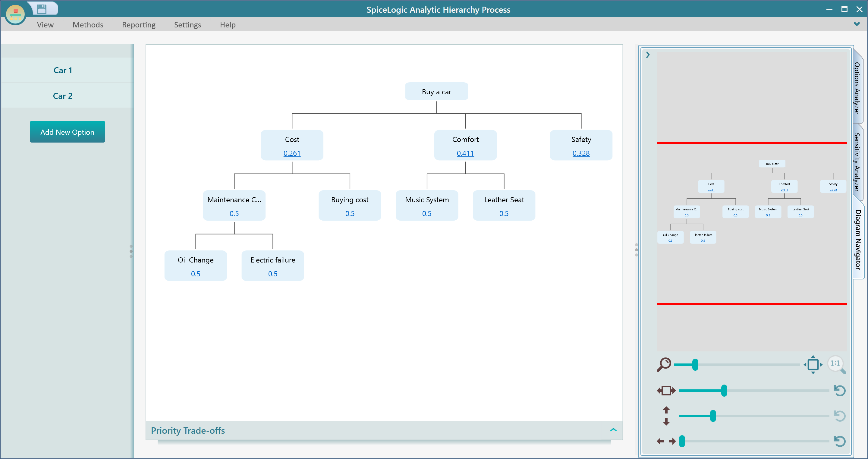Reset the vertical spacing slider
Screen dimensions: 868x459
tap(839, 416)
